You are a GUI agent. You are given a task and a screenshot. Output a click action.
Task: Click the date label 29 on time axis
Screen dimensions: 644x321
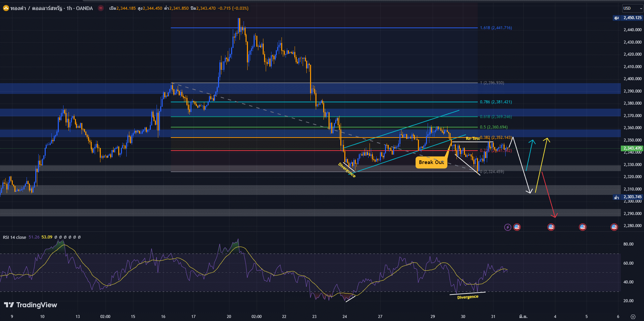433,317
